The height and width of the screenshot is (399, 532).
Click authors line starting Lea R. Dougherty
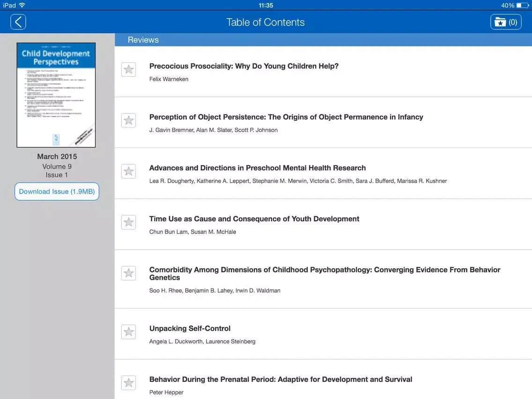point(298,181)
